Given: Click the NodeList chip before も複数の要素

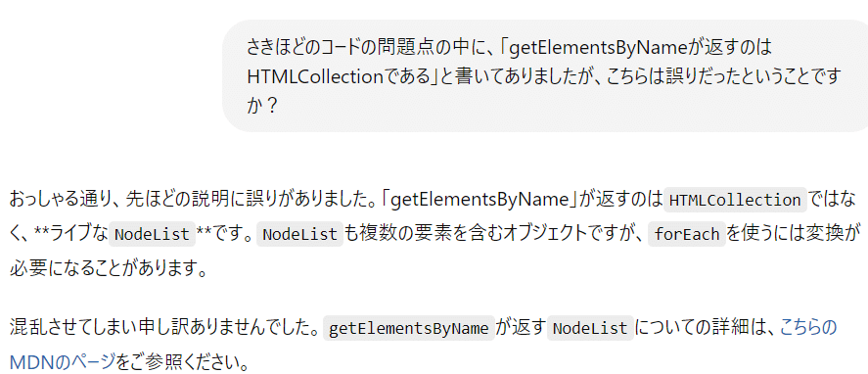Looking at the screenshot, I should click(x=299, y=235).
